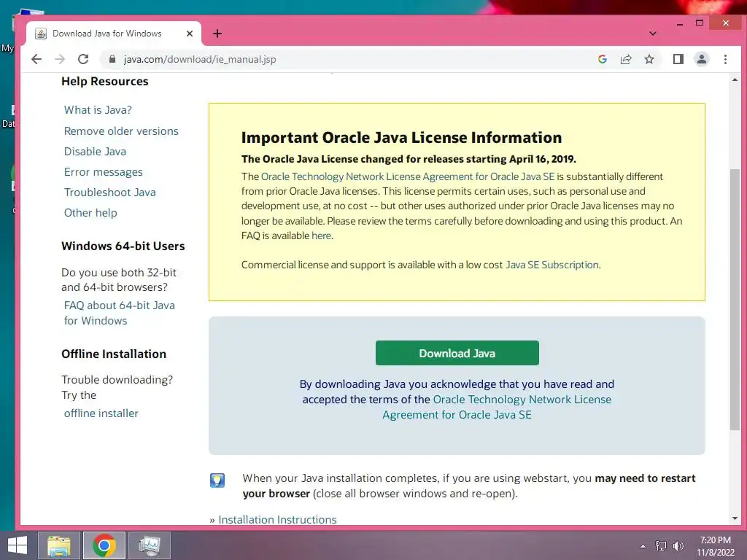Open the offline installer link
This screenshot has width=747, height=560.
(x=101, y=413)
